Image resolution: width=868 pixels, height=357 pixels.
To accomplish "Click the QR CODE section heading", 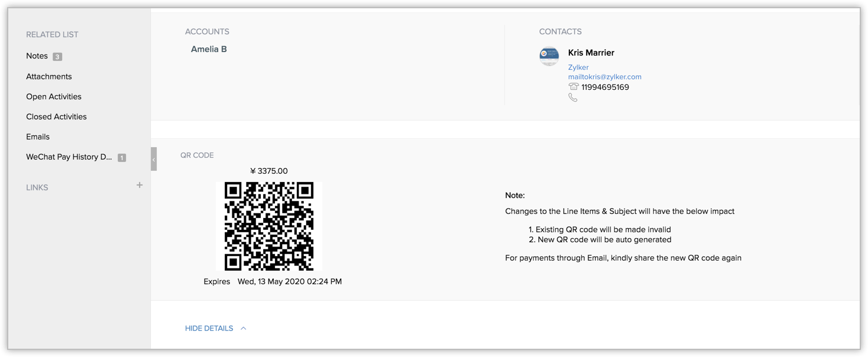I will (197, 155).
